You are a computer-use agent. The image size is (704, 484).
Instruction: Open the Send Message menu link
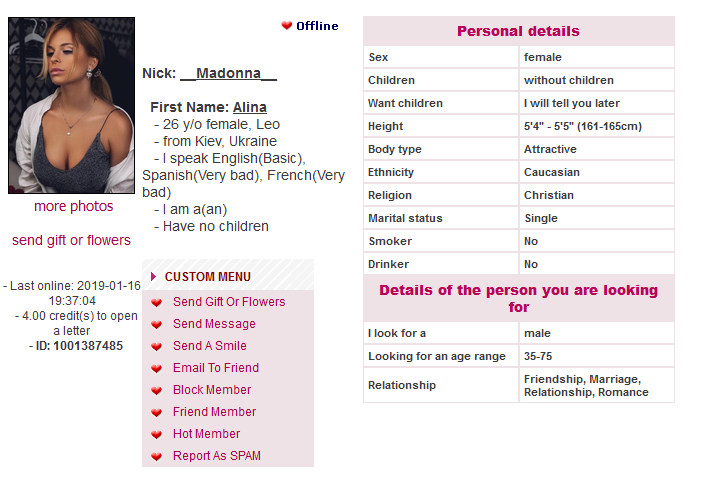(x=214, y=324)
